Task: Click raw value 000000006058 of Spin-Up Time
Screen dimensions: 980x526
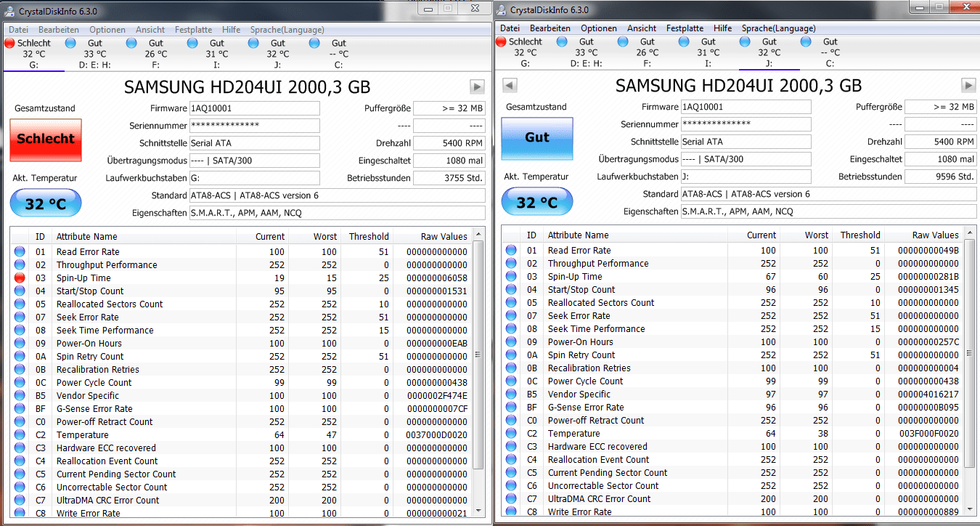Action: pyautogui.click(x=436, y=278)
